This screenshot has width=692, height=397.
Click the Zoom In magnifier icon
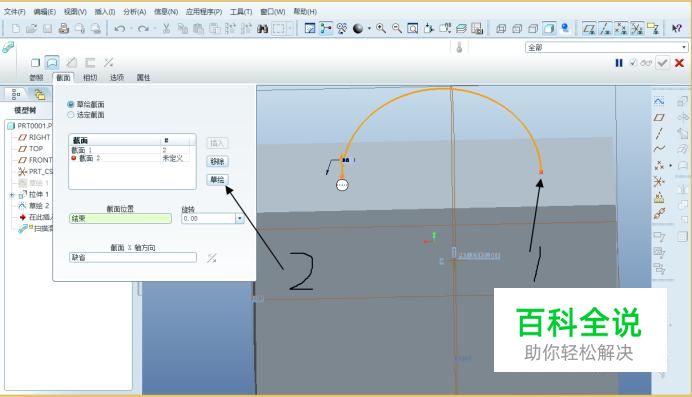[x=381, y=29]
